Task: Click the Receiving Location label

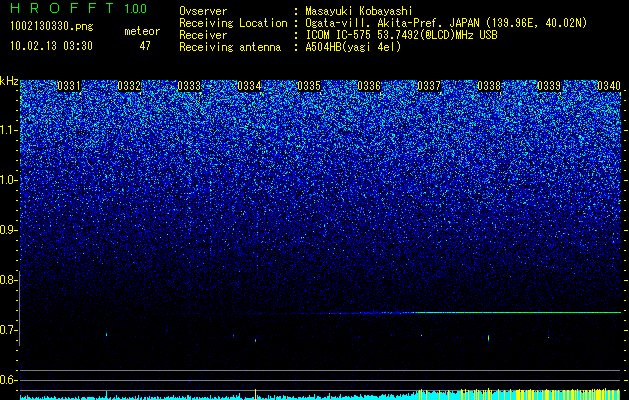Action: tap(233, 23)
